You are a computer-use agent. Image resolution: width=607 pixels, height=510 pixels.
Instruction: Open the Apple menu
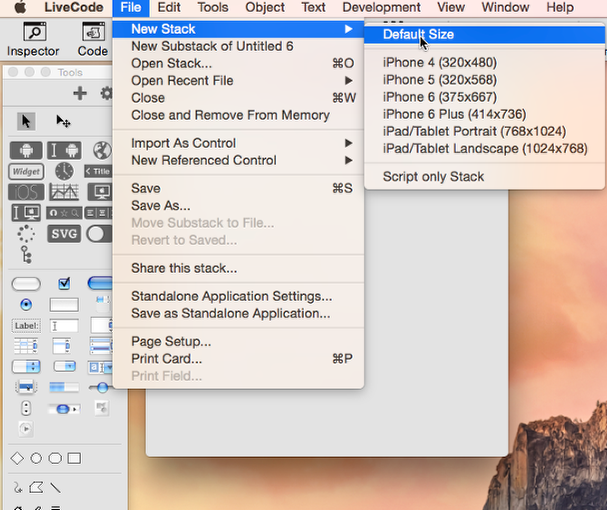pyautogui.click(x=20, y=7)
